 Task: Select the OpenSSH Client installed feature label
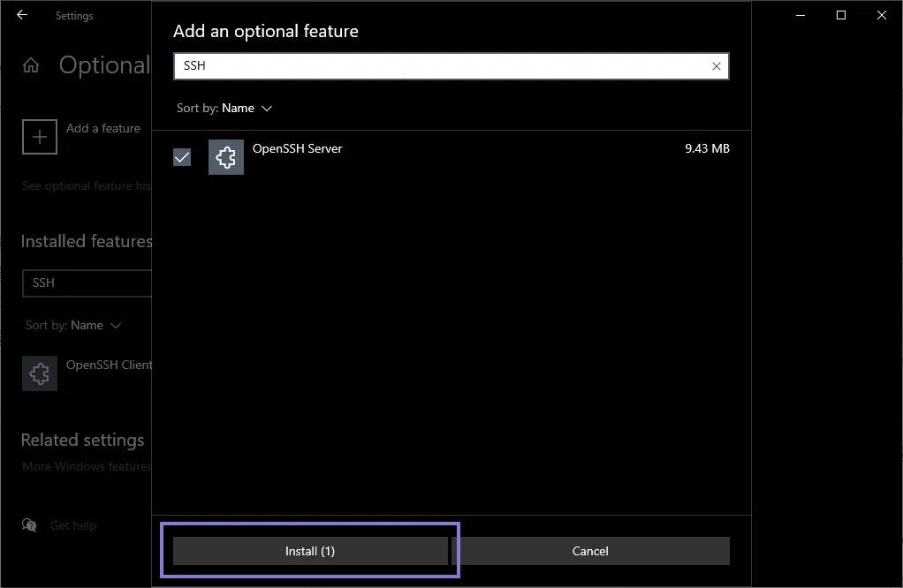[x=109, y=365]
